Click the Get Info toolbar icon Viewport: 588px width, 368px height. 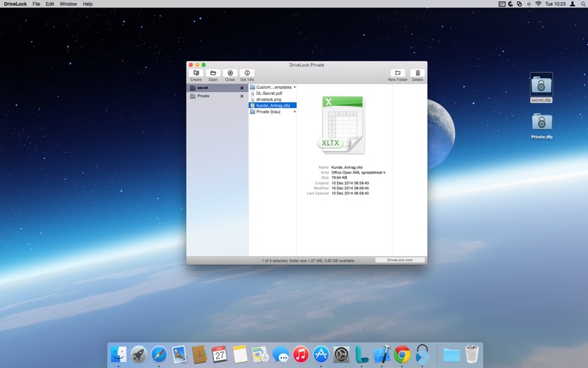tap(247, 73)
